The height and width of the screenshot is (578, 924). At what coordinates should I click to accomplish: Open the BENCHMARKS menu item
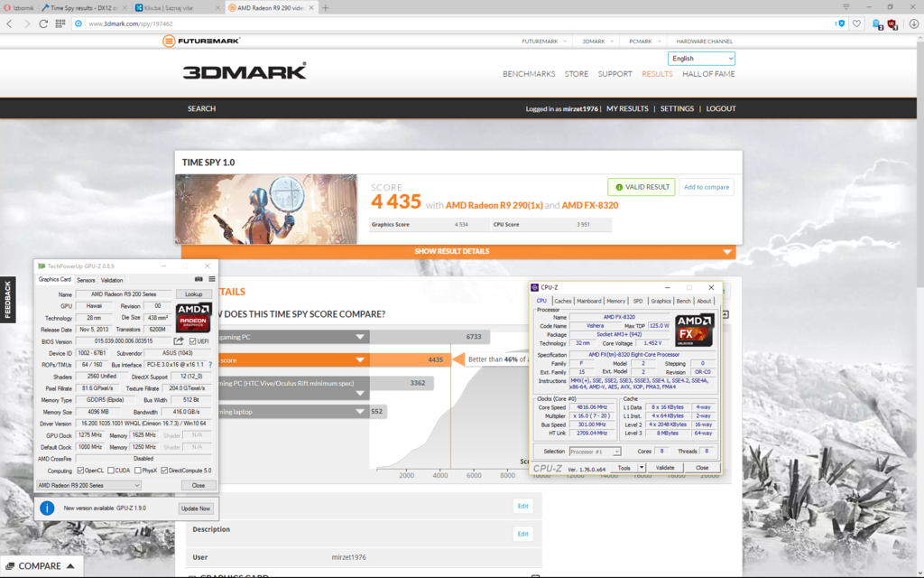529,74
